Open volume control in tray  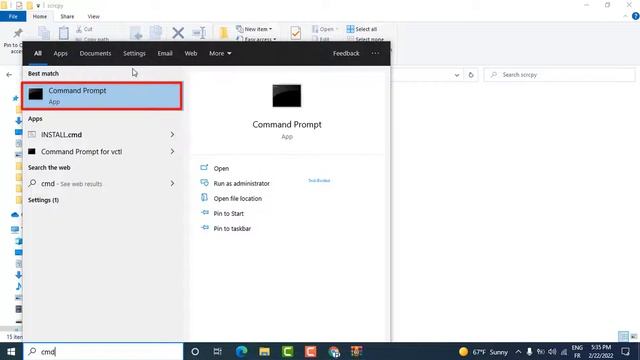pyautogui.click(x=552, y=352)
